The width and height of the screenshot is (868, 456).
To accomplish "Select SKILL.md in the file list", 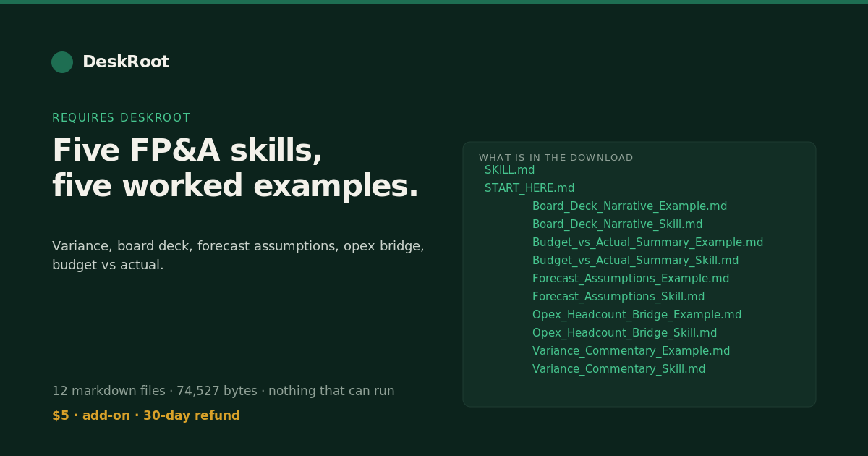I will (510, 170).
